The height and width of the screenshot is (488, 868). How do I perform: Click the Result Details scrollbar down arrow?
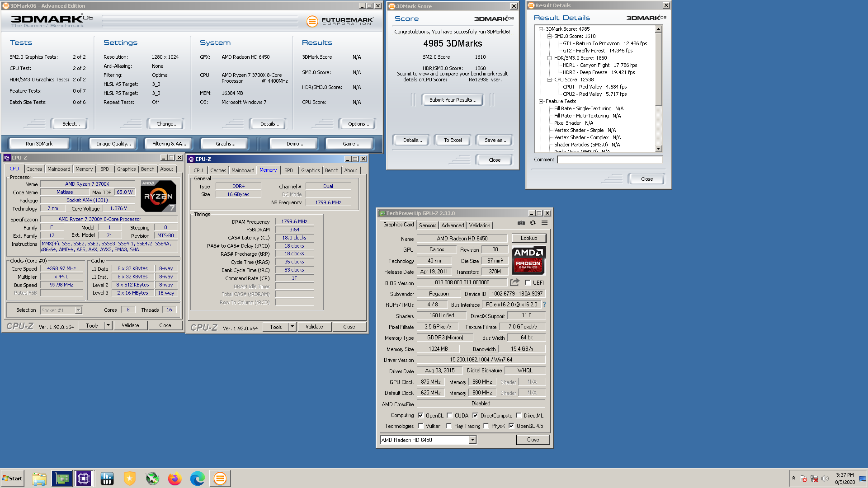pyautogui.click(x=659, y=149)
